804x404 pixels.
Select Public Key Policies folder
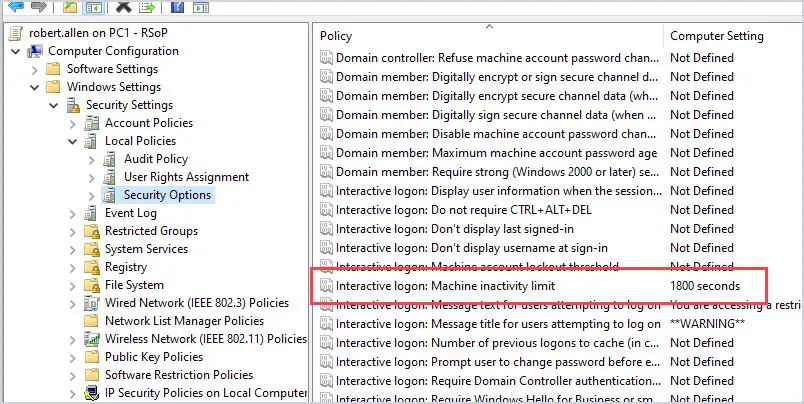(x=154, y=357)
